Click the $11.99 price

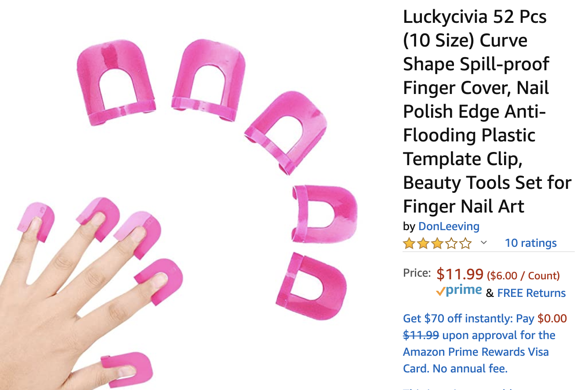click(x=460, y=274)
